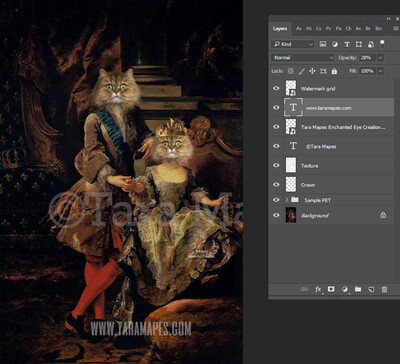Click Background layer lock icon
The image size is (400, 364).
(x=383, y=215)
